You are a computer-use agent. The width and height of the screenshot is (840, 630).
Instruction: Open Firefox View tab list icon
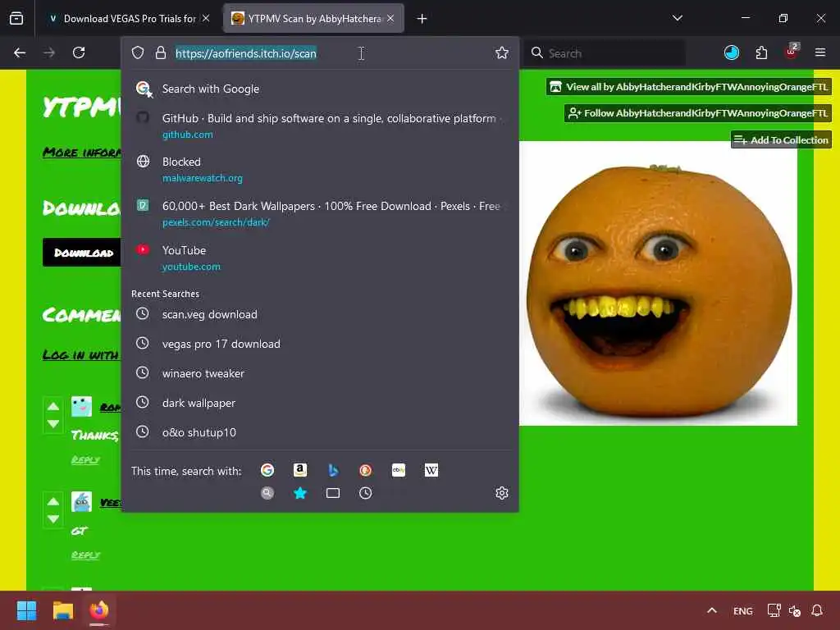pyautogui.click(x=16, y=19)
